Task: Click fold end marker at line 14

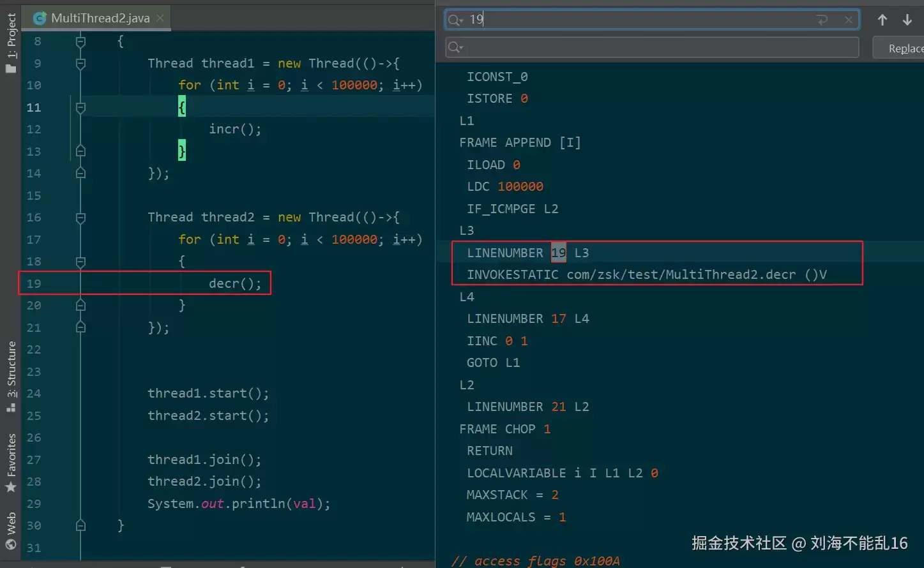Action: click(x=80, y=173)
